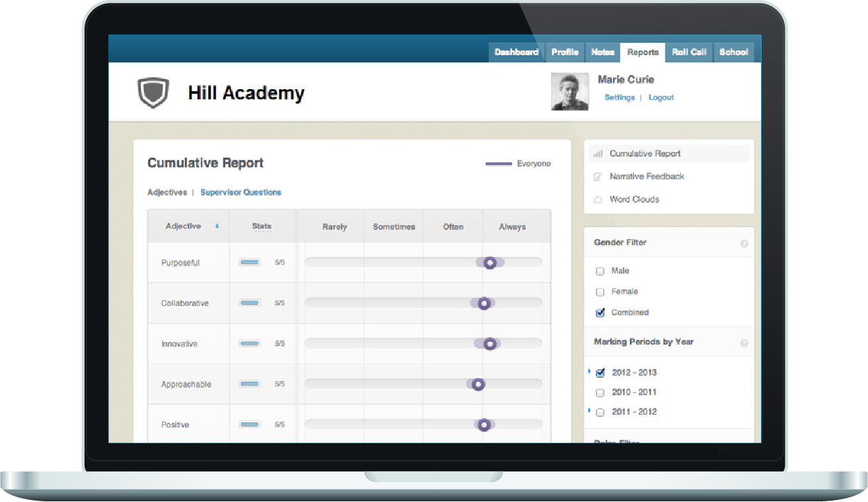Click the Narrative Feedback pencil icon
The height and width of the screenshot is (502, 868).
[598, 177]
